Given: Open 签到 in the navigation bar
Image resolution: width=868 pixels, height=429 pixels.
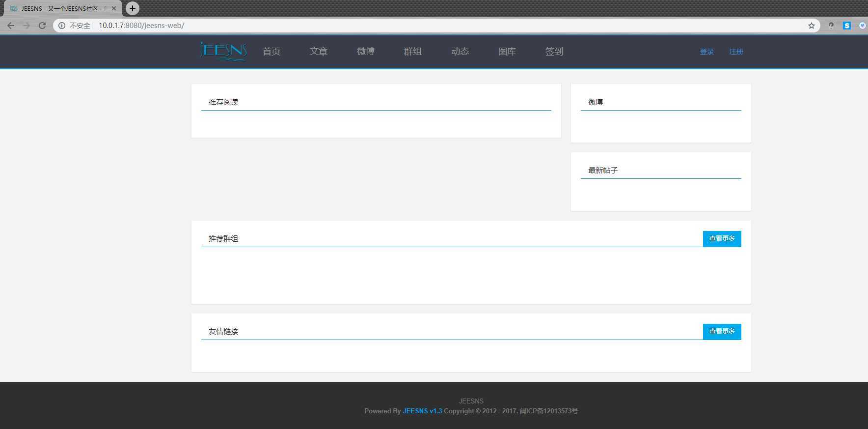Looking at the screenshot, I should point(554,52).
